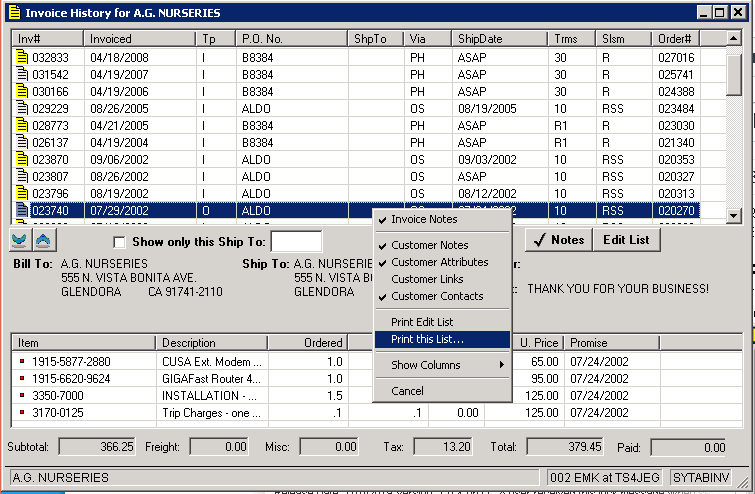Click the down double-chevron navigation icon
This screenshot has height=494, width=755.
coord(20,240)
